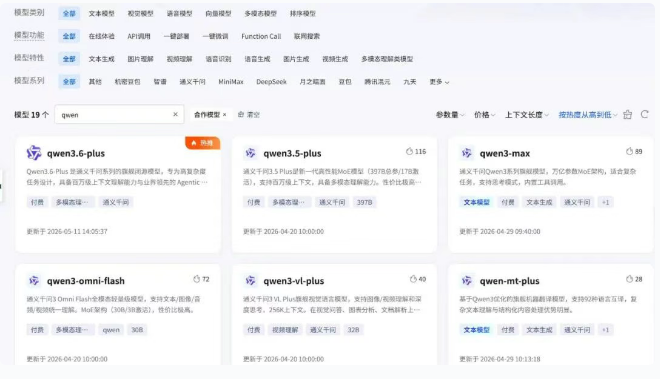The image size is (660, 379).
Task: Filter by MiniMax series
Action: (231, 82)
